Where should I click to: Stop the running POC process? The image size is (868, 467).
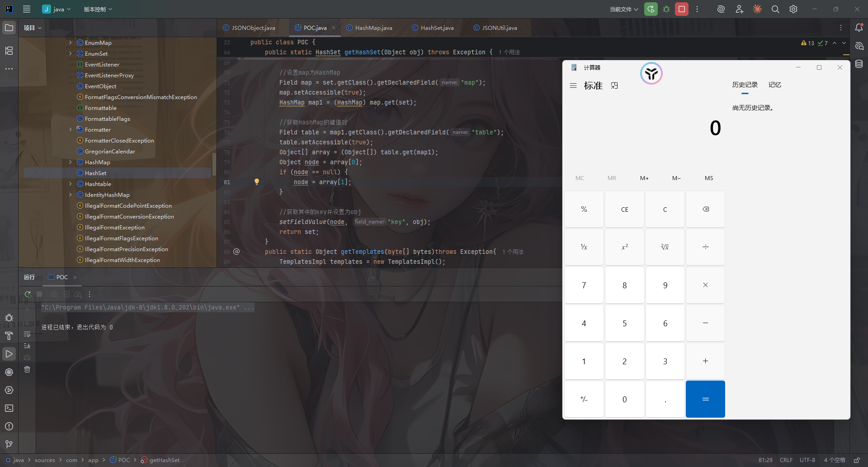pos(682,9)
